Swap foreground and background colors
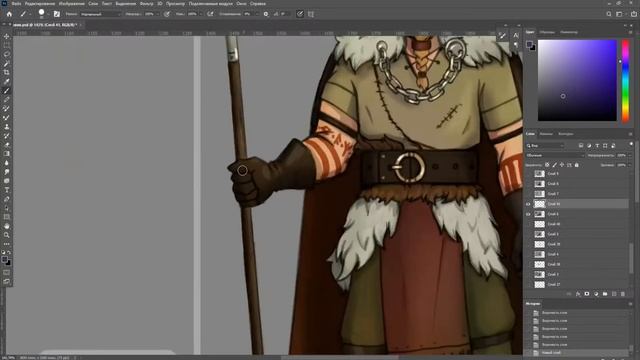This screenshot has height=360, width=640. (x=9, y=253)
